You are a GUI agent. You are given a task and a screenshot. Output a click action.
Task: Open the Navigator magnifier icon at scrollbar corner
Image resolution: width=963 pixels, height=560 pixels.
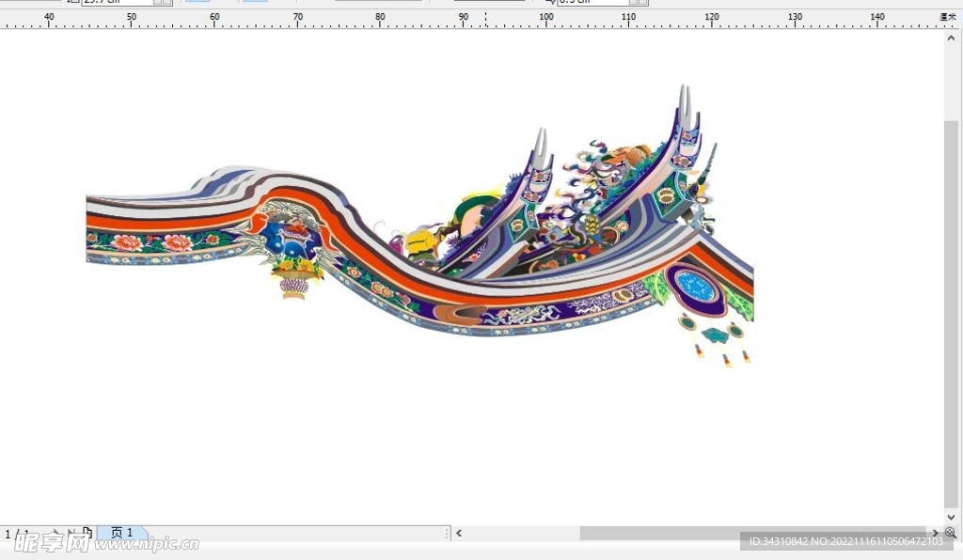coord(951,533)
